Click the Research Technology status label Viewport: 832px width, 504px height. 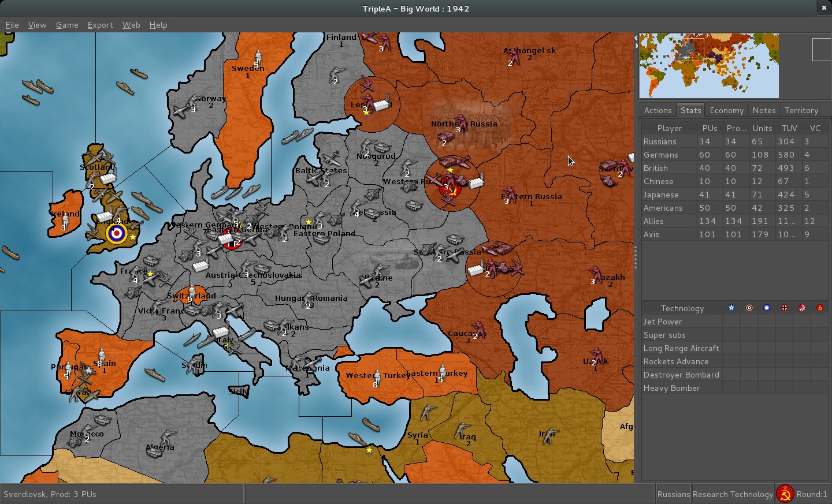(x=733, y=494)
